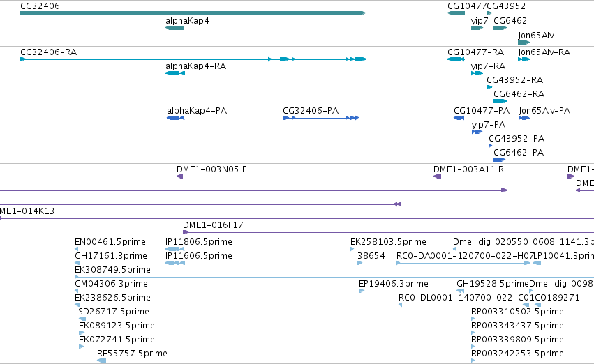The height and width of the screenshot is (364, 594).
Task: Click the Jon65Aiv gene glyph
Action: coord(524,43)
